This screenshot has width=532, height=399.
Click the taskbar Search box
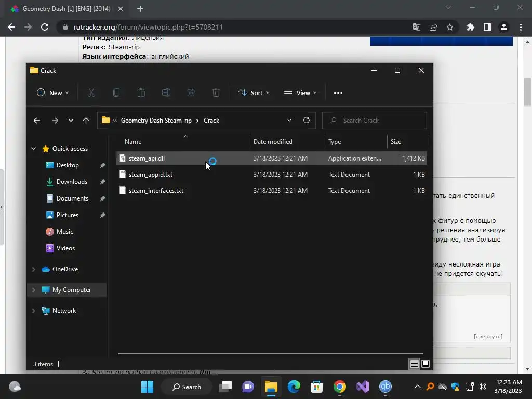[187, 387]
